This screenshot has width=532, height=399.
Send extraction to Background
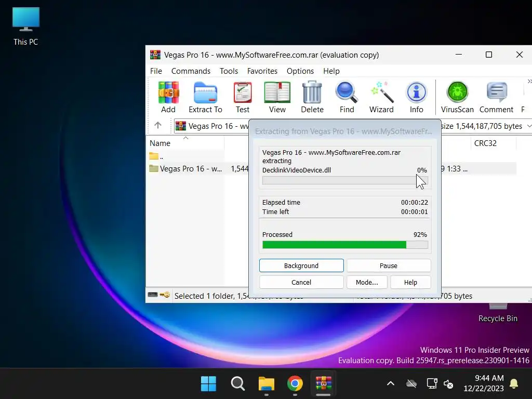pos(301,265)
